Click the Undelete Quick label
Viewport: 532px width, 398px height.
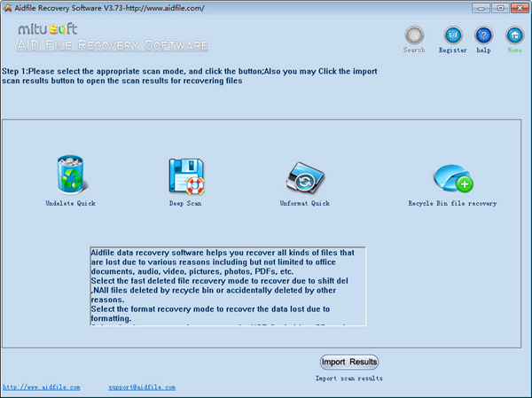tap(71, 203)
